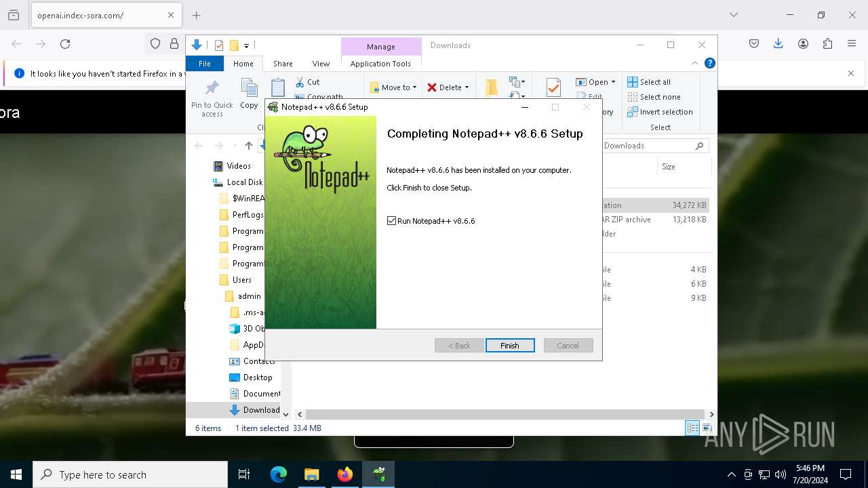Open Firefox application menu
Screen dimensions: 868x488
[852, 44]
